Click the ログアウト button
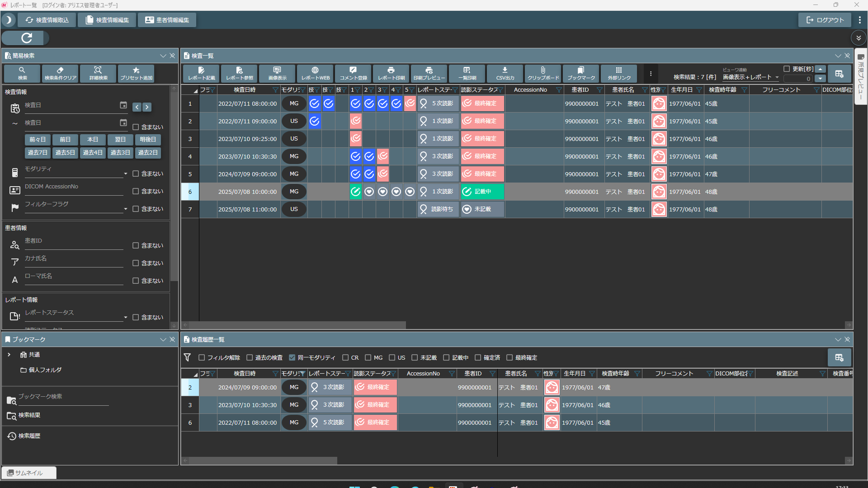 825,20
